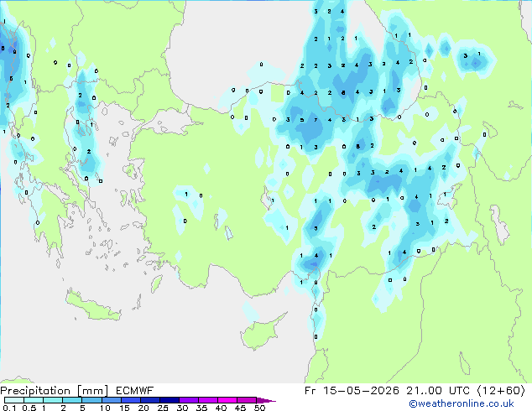Viewport: 532px width, 411px height.
Task: Click the "0.5" legend scale label
Action: click(x=29, y=408)
